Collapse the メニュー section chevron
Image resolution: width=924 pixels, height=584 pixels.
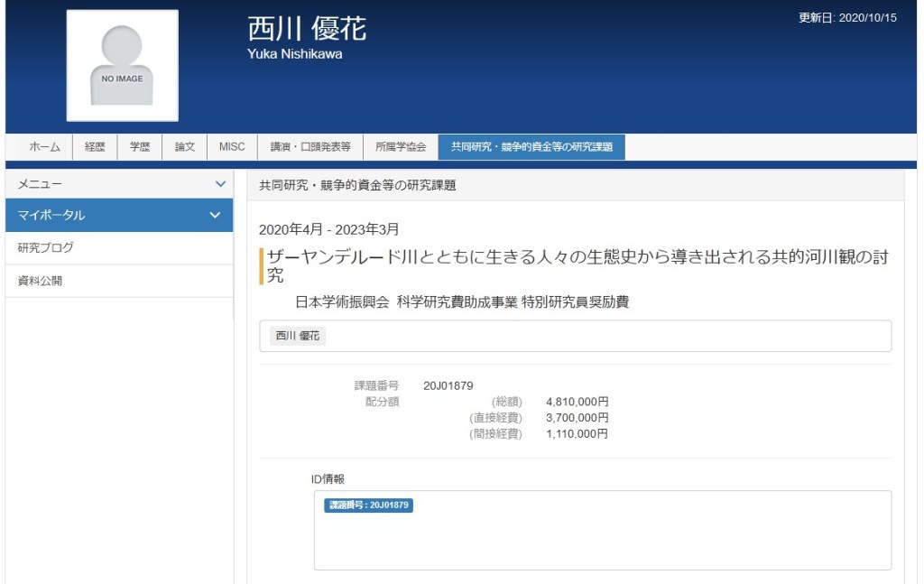point(220,184)
